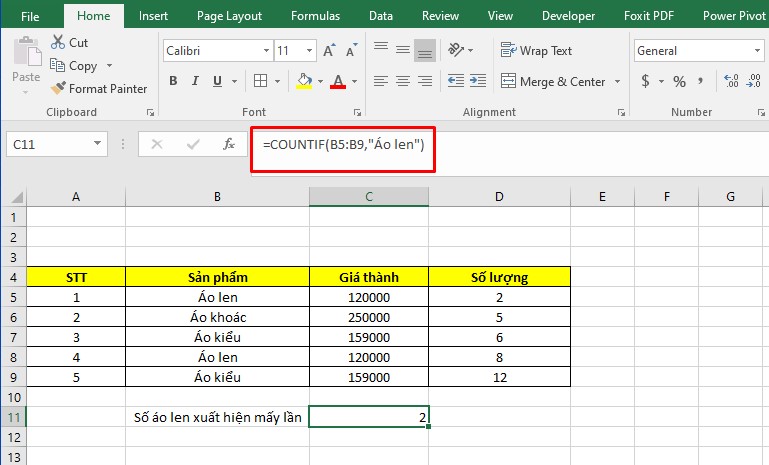Screen dimensions: 769x465
Task: Open Font dialog launcher
Action: click(x=357, y=112)
